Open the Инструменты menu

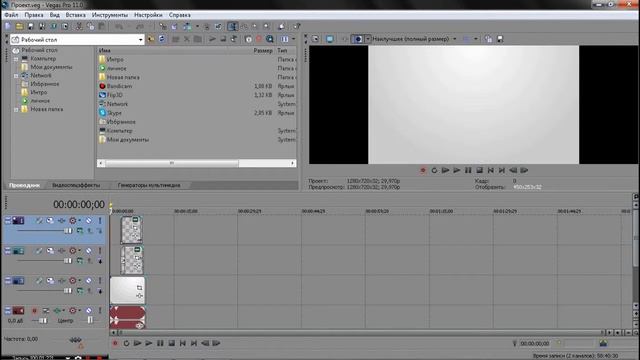[x=110, y=15]
